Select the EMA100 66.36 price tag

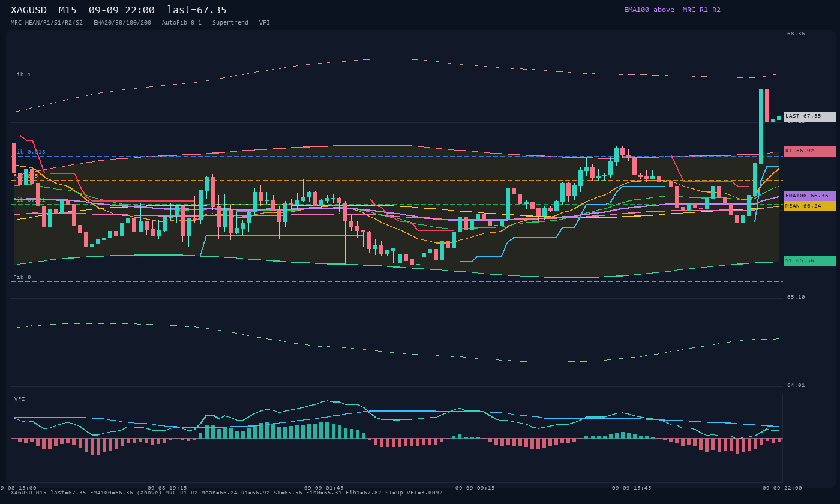pos(809,196)
